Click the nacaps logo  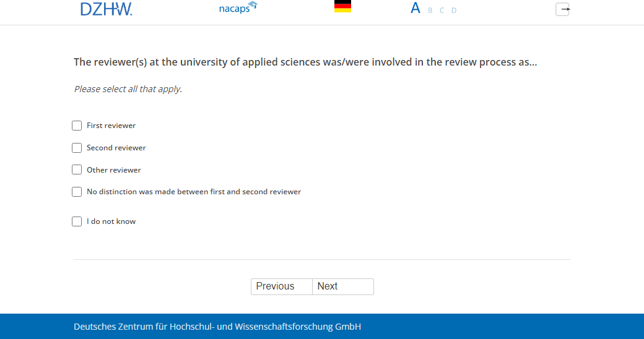(238, 9)
